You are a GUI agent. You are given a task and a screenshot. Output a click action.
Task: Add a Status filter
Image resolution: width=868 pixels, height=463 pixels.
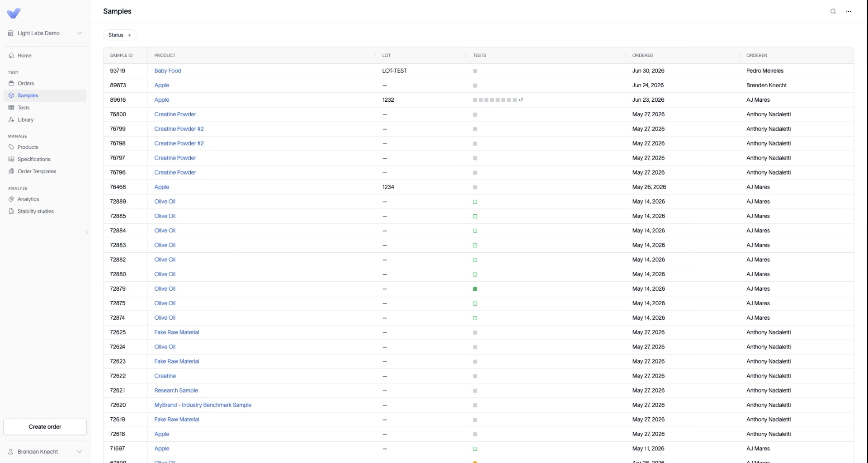point(120,35)
